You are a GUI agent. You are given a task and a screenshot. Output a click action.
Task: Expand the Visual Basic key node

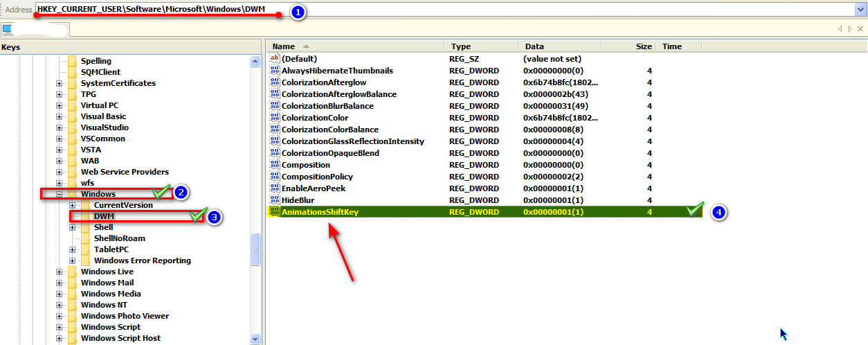point(60,116)
